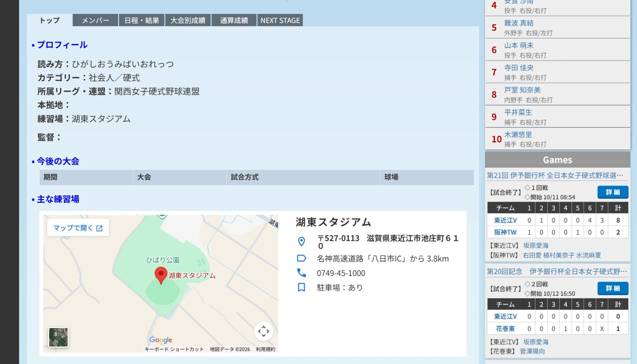Select the 大会別成績 tab
Screen dimensions: 637x364
(x=188, y=20)
